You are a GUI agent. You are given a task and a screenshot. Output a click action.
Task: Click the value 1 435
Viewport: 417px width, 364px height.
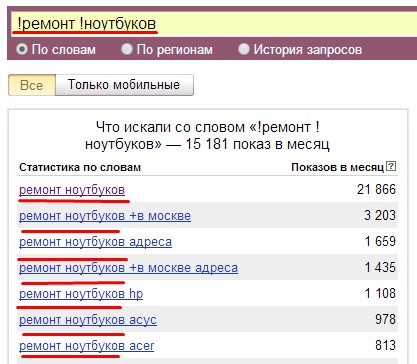380,267
